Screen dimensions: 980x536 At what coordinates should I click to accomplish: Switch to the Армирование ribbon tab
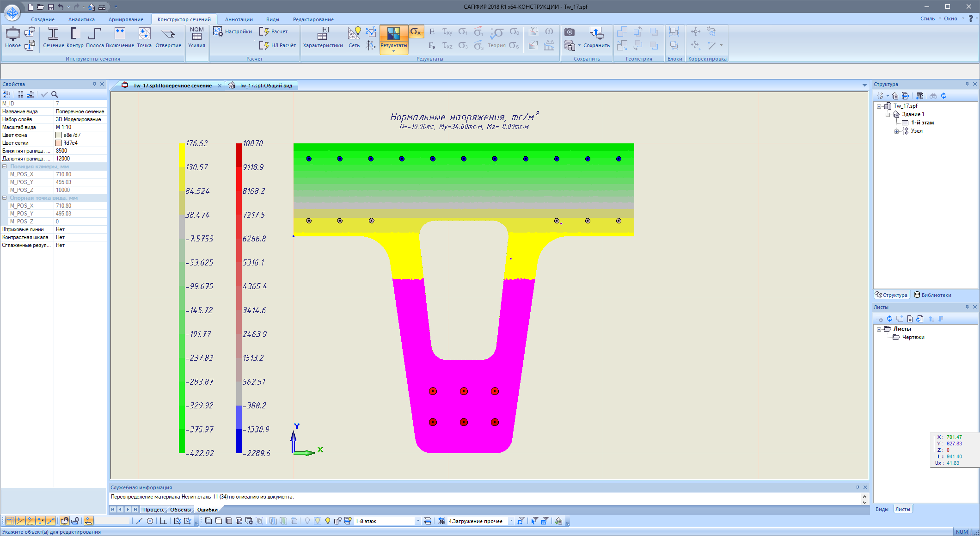click(126, 19)
